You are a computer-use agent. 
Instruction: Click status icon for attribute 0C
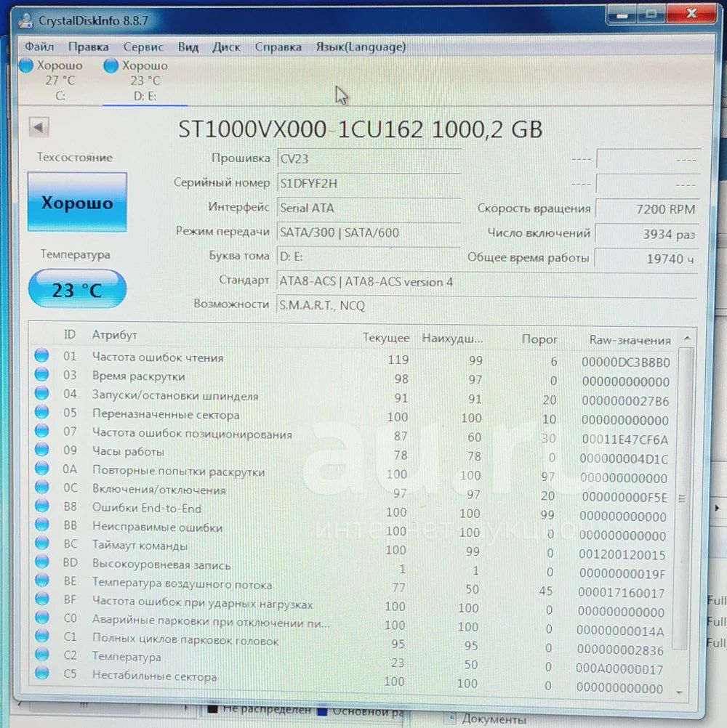[42, 487]
